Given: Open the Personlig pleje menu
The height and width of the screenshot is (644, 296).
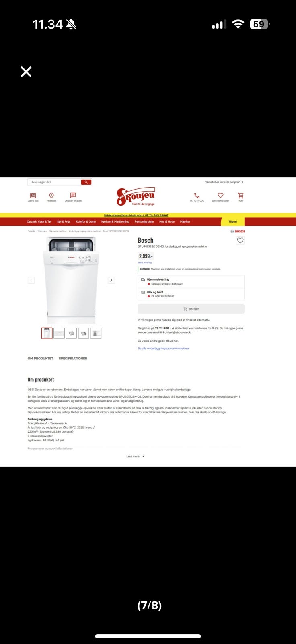Looking at the screenshot, I should point(144,221).
